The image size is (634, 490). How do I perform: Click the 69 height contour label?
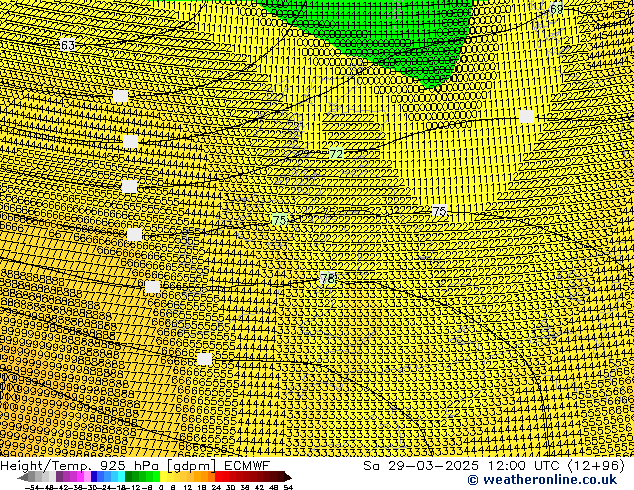pos(557,8)
